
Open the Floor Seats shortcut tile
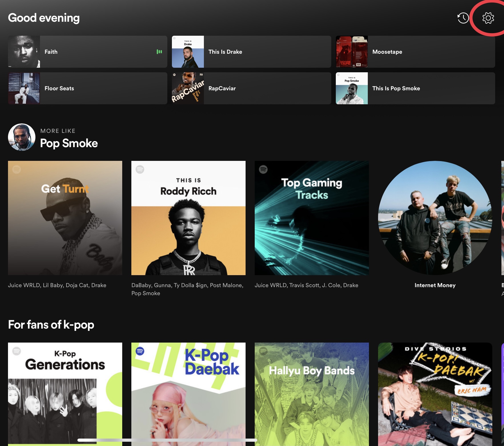click(x=88, y=88)
